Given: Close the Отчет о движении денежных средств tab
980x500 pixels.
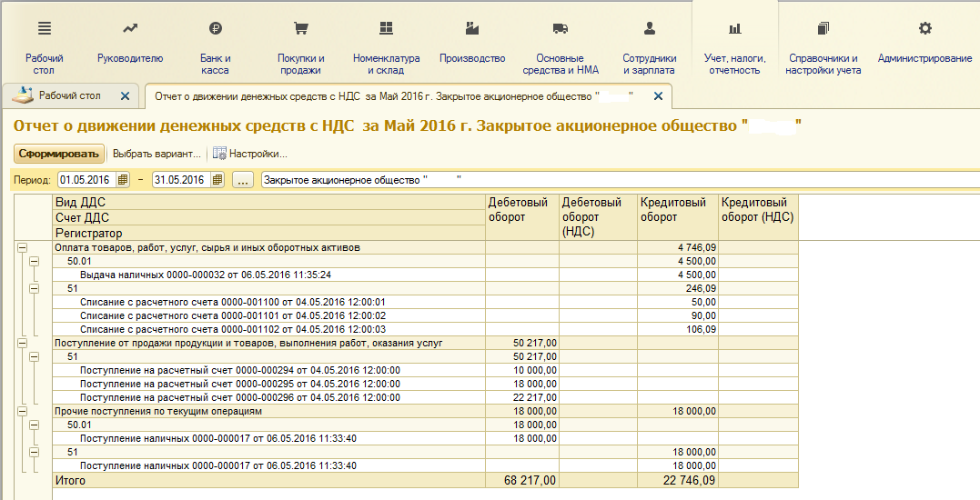Looking at the screenshot, I should 658,96.
